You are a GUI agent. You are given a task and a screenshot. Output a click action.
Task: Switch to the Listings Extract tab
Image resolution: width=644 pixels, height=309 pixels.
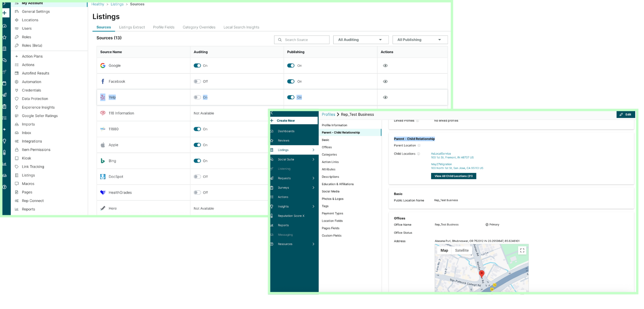pyautogui.click(x=132, y=27)
